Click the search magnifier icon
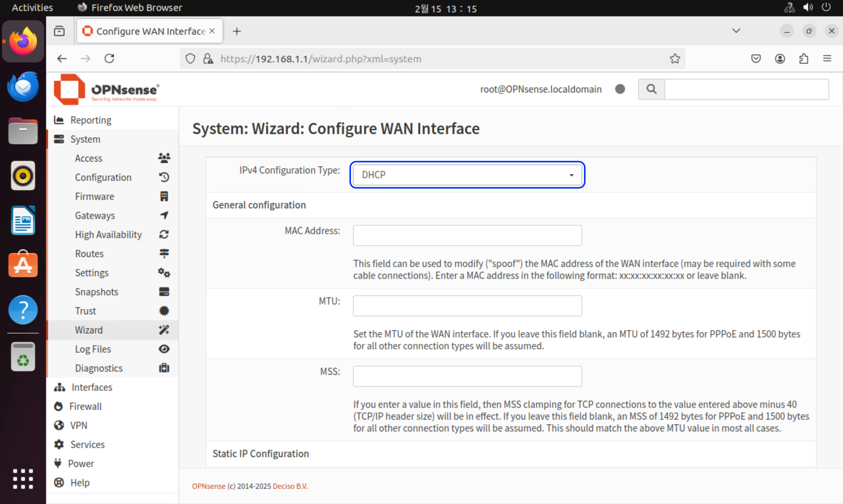The image size is (843, 504). tap(651, 89)
